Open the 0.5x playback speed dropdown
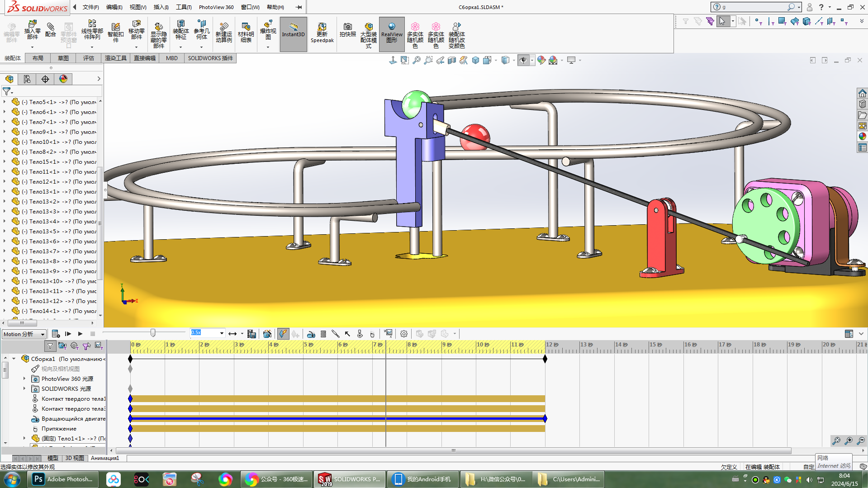 pos(222,333)
